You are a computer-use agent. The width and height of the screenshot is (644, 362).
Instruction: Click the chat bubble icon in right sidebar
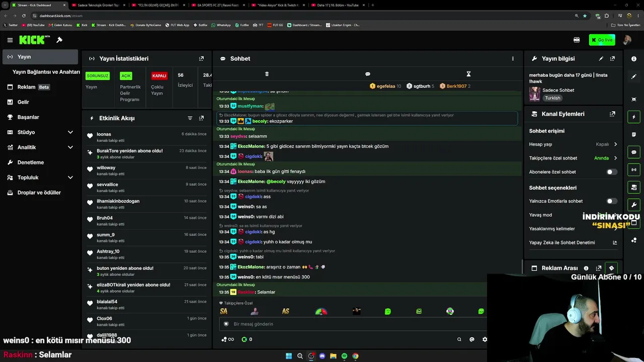tap(634, 152)
